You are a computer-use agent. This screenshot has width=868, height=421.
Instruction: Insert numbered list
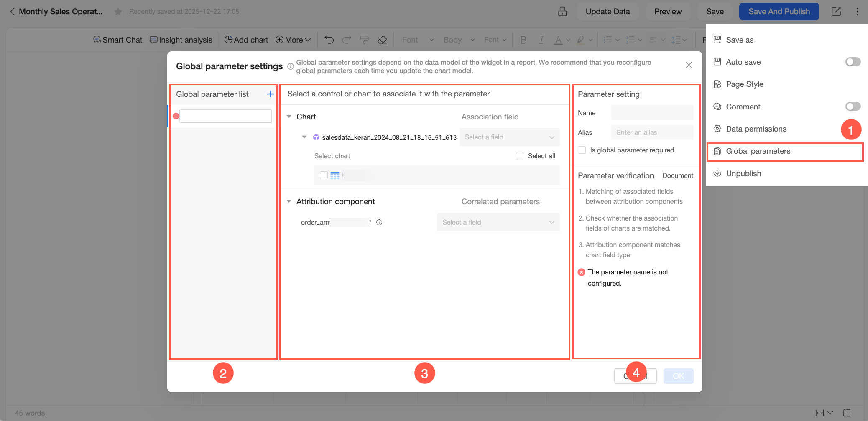tap(630, 40)
